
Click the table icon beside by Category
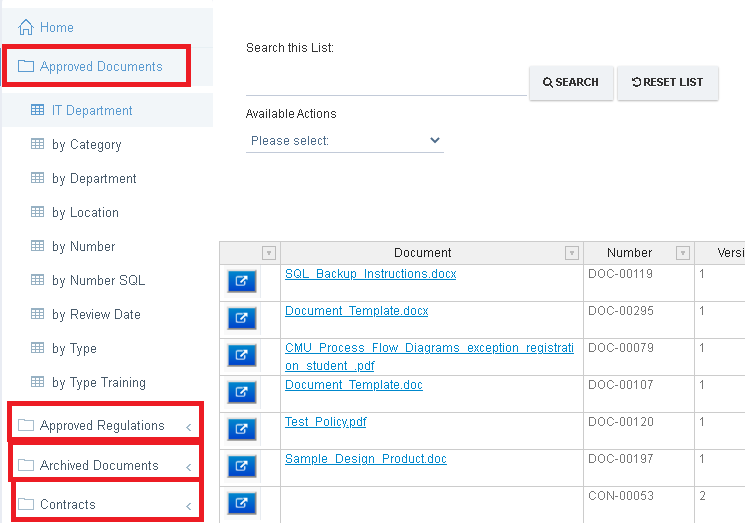tap(38, 144)
